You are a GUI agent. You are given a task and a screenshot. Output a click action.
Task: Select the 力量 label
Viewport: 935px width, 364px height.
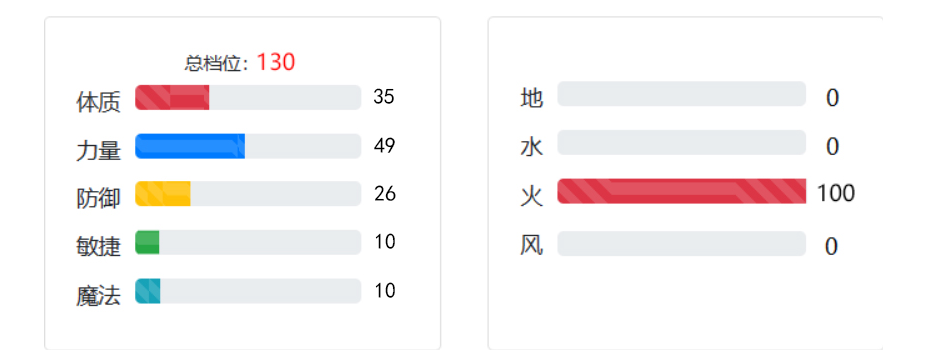coord(98,150)
